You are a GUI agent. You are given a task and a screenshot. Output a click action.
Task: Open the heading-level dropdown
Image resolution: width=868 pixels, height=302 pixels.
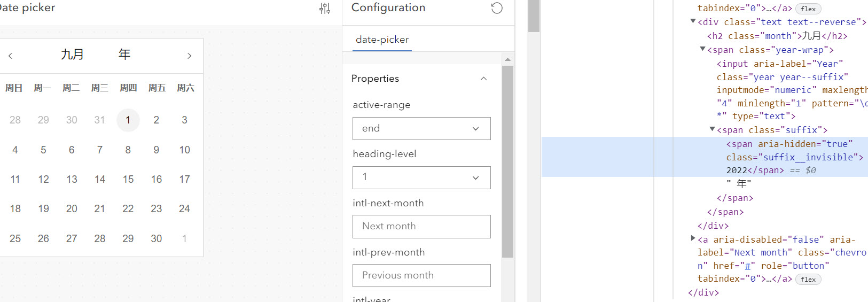(421, 177)
